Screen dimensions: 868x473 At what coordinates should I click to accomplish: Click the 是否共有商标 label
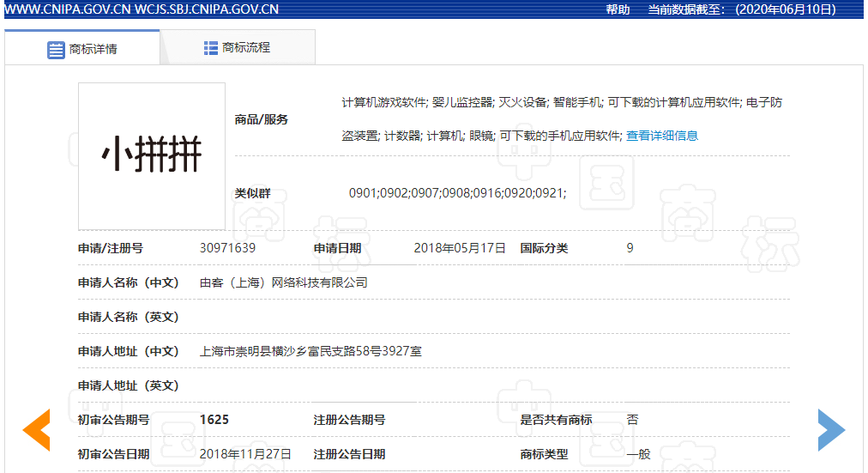point(556,420)
